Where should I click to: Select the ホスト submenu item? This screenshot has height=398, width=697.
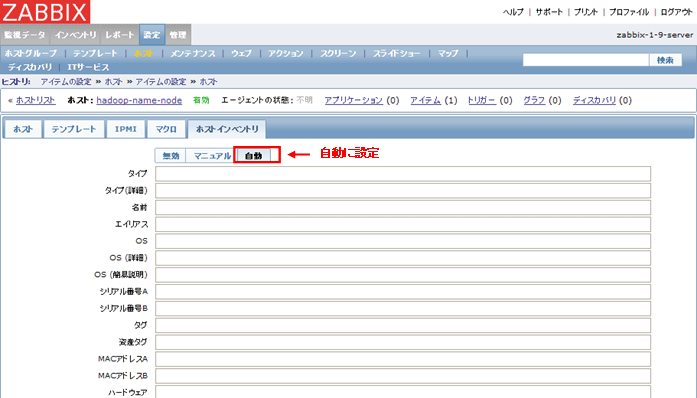(144, 53)
